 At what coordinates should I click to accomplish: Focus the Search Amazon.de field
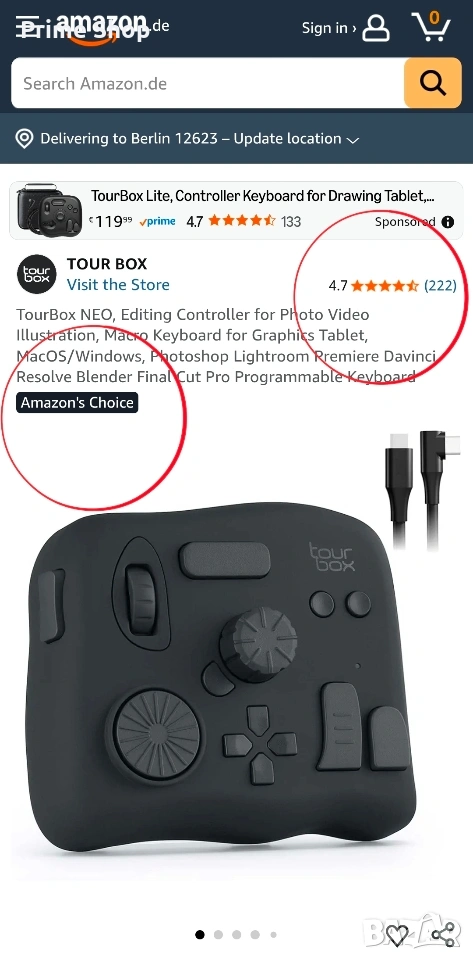pos(207,83)
